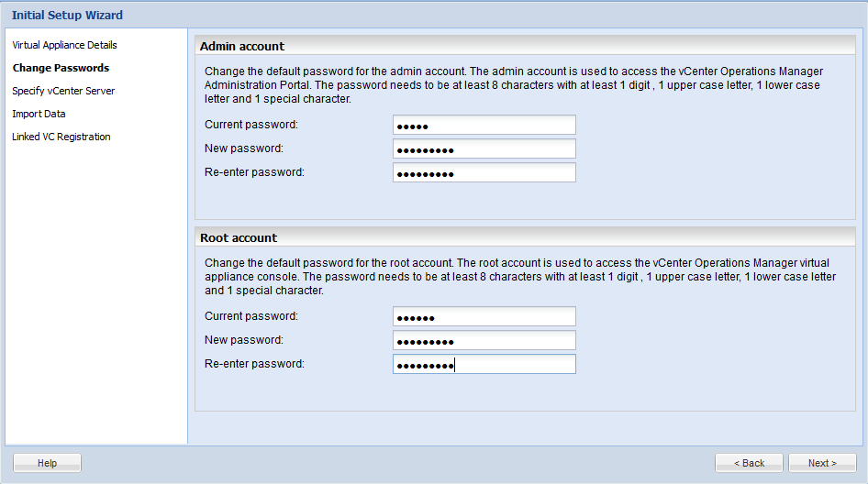Click the Root account new password field
The width and height of the screenshot is (868, 484).
[484, 341]
